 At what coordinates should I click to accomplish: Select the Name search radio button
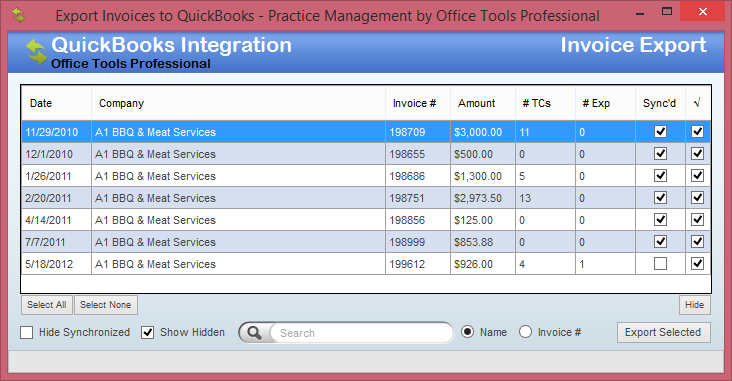467,332
